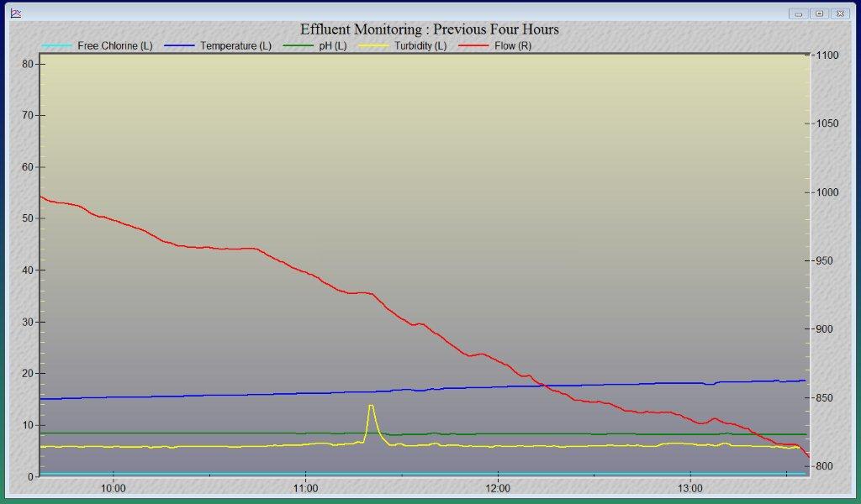This screenshot has width=861, height=504.
Task: Click the chart title Effluent Monitoring
Action: coord(430,29)
